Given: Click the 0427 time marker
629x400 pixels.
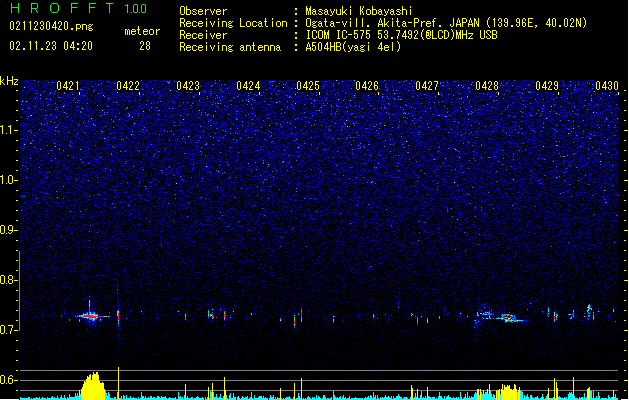Looking at the screenshot, I should coord(427,86).
